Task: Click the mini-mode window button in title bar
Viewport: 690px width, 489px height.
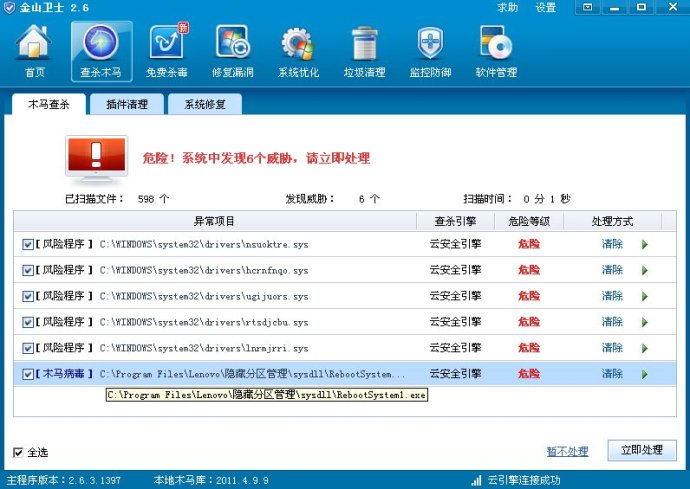Action: 587,7
